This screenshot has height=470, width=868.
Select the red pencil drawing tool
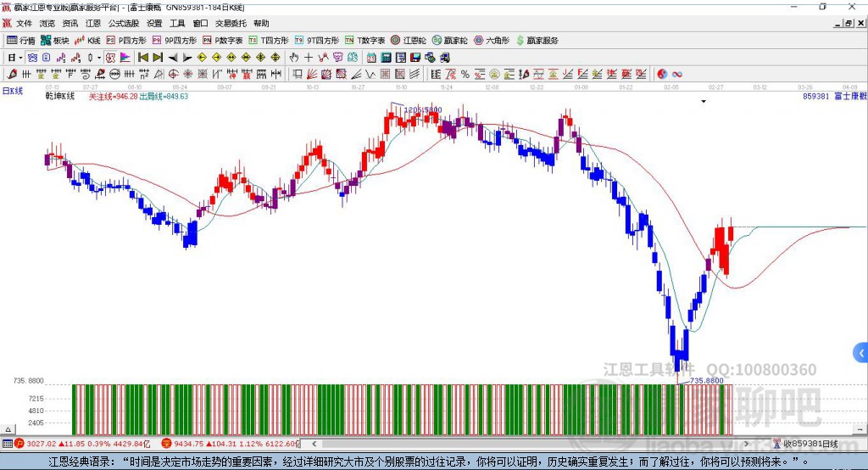click(12, 75)
